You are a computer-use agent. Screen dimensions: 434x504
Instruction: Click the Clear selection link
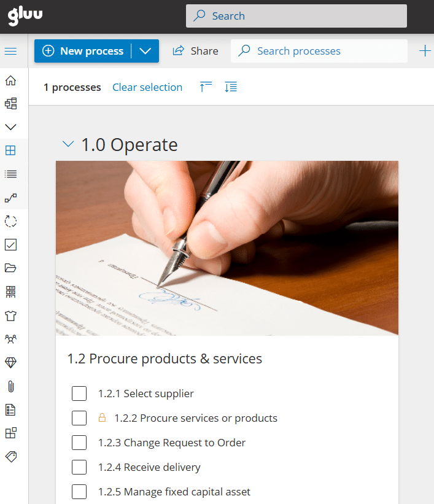(x=147, y=87)
